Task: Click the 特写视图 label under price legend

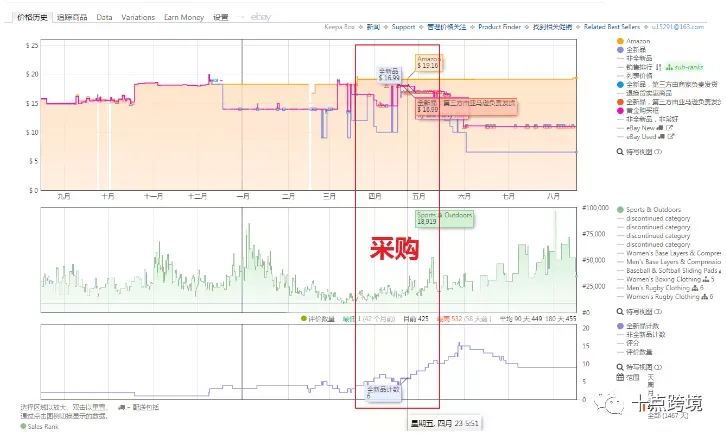Action: tap(639, 152)
